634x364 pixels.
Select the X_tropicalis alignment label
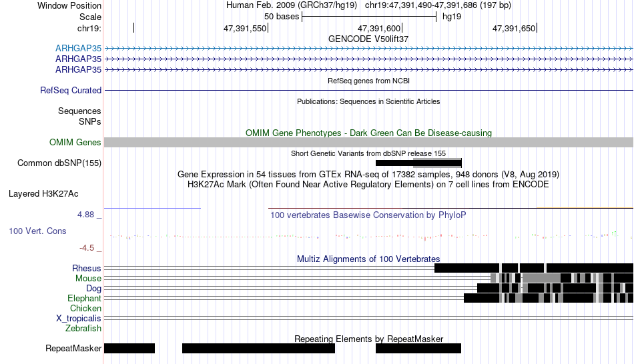(x=79, y=319)
